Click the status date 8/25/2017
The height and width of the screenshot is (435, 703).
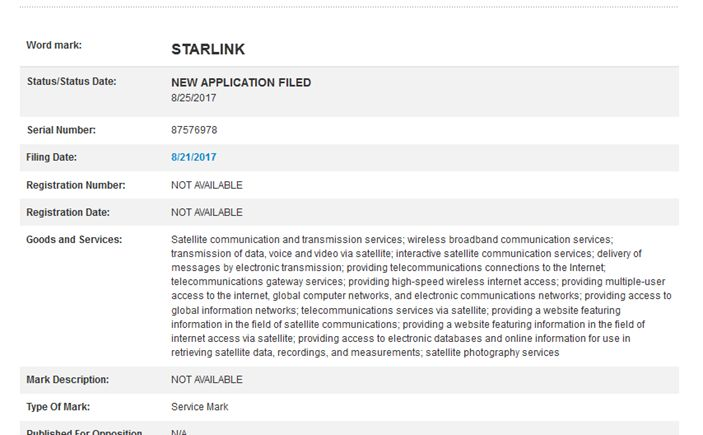193,98
